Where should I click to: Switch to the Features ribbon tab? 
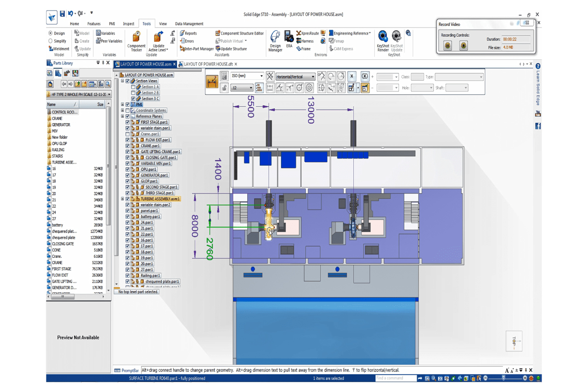click(94, 24)
